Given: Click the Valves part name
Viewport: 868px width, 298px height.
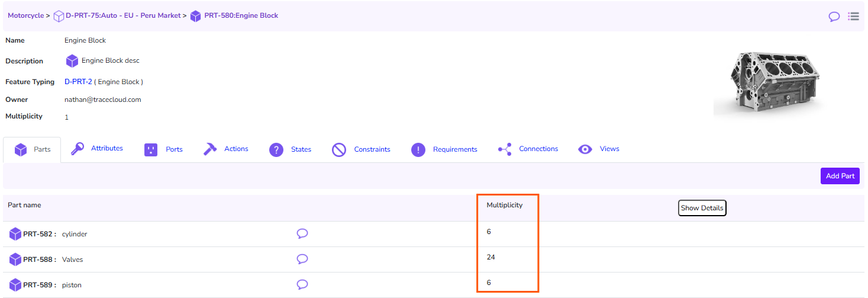Looking at the screenshot, I should (x=73, y=259).
